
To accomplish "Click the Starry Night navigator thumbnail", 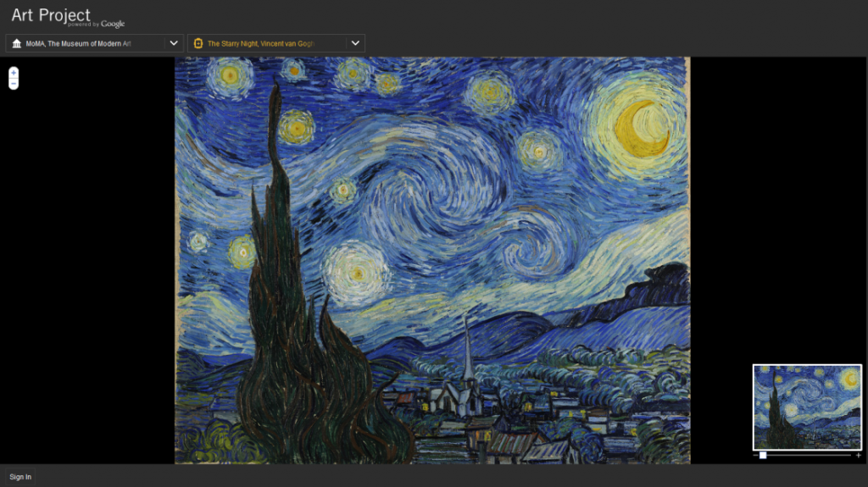I will coord(807,407).
